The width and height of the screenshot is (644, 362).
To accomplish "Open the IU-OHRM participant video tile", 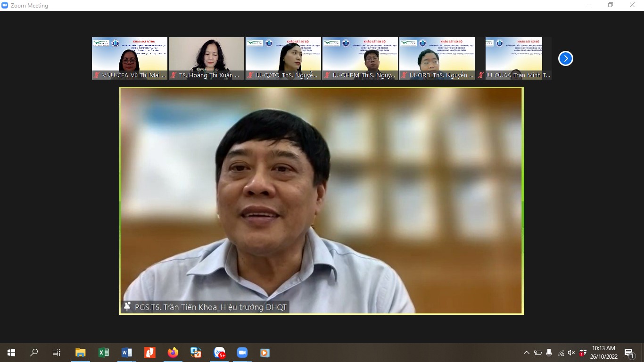I will click(x=360, y=58).
